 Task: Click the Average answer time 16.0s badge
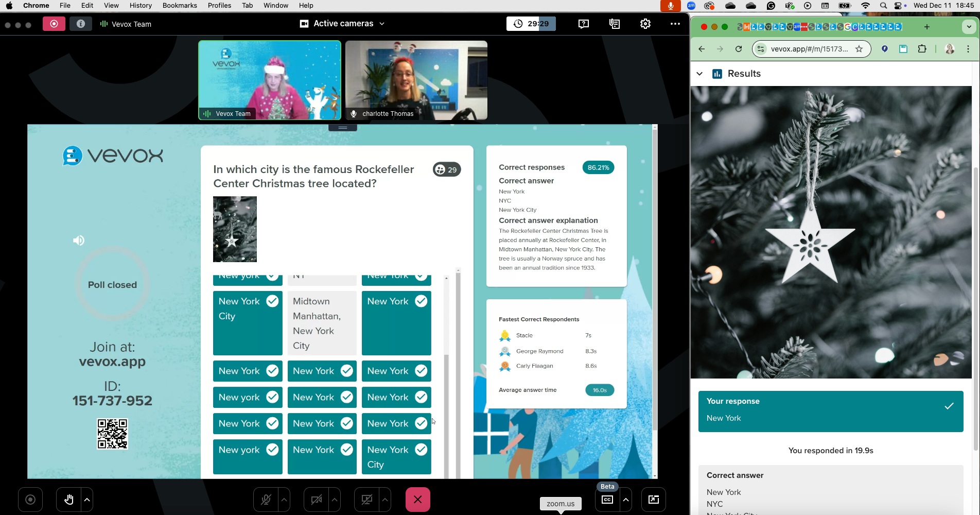click(600, 390)
